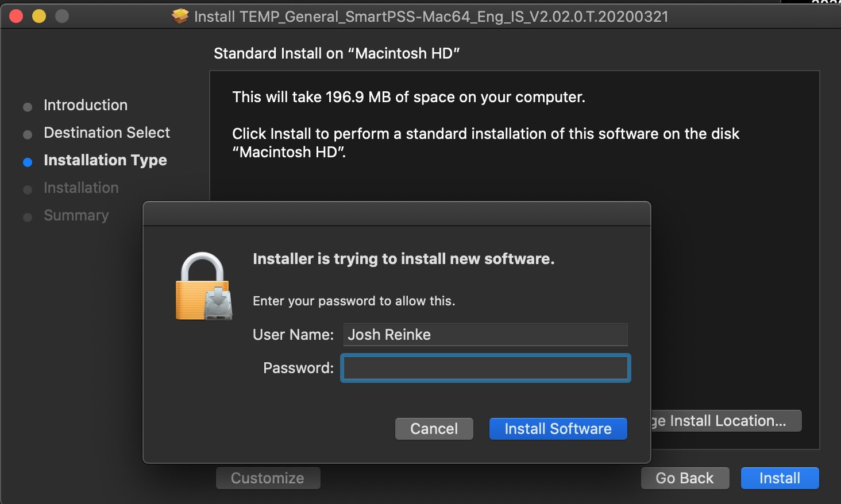This screenshot has height=504, width=841.
Task: Select the Introduction step bullet
Action: tap(28, 107)
